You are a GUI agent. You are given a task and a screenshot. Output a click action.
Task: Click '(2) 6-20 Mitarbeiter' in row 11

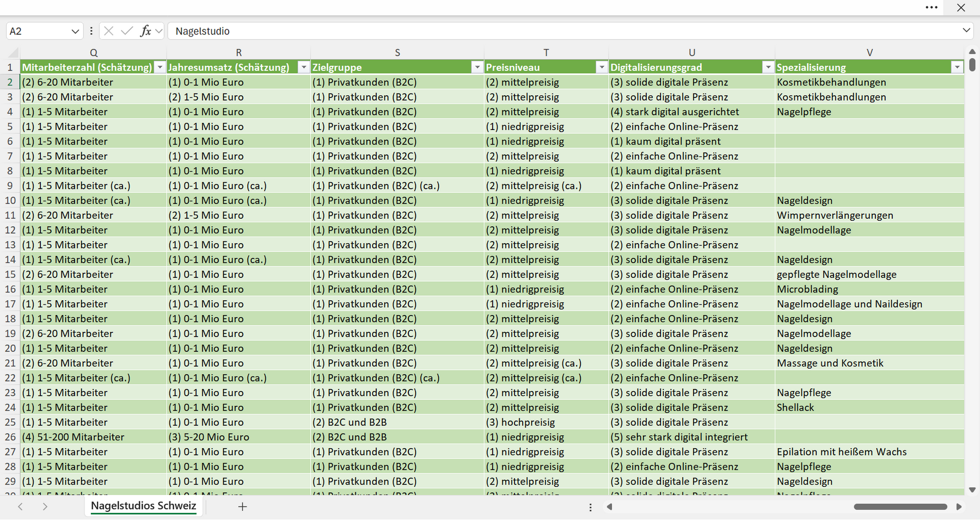pos(94,215)
